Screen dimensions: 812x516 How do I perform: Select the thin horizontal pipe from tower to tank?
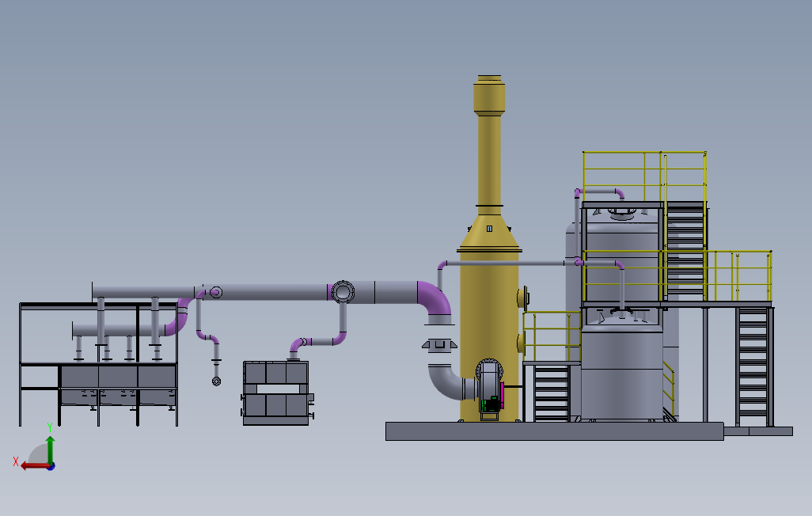point(505,264)
